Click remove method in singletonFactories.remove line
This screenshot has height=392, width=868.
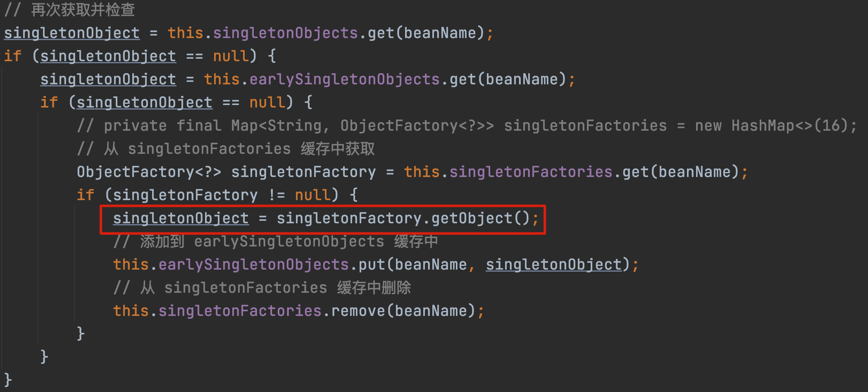point(358,311)
